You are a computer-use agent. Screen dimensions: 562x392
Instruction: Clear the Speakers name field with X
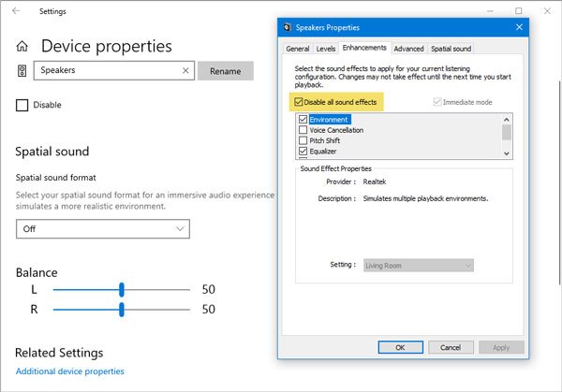pyautogui.click(x=185, y=70)
